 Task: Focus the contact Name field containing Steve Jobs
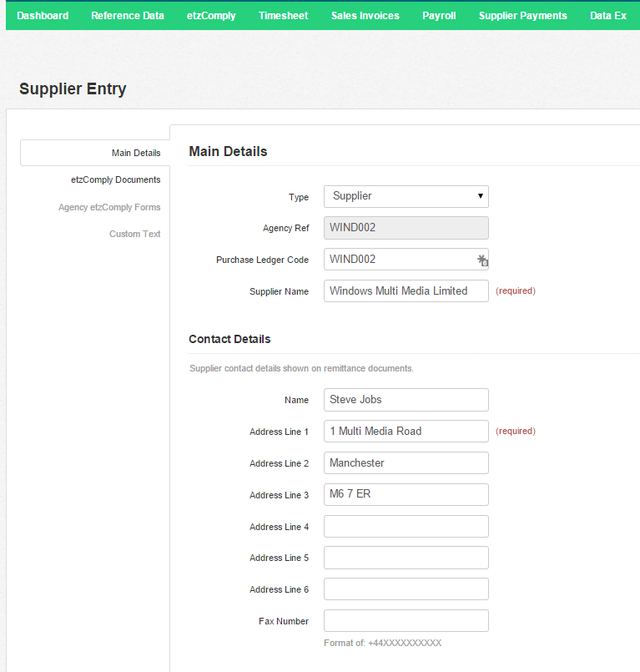pyautogui.click(x=406, y=400)
